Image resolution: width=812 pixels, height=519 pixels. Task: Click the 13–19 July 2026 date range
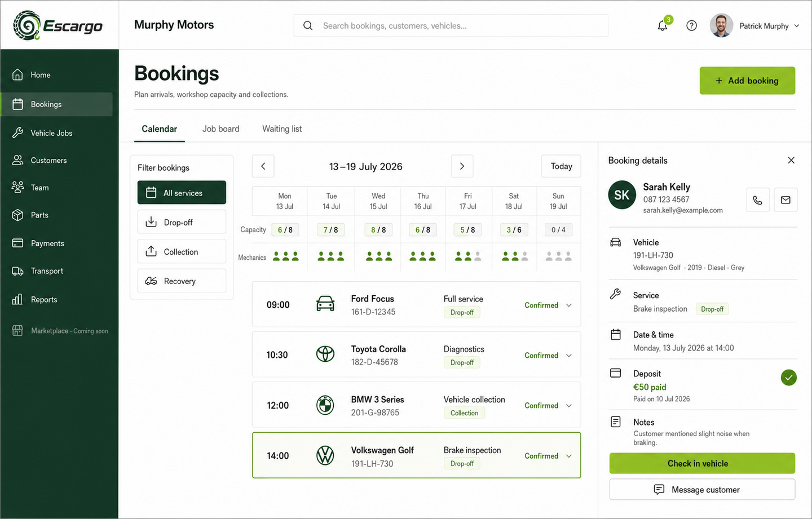[x=365, y=167]
